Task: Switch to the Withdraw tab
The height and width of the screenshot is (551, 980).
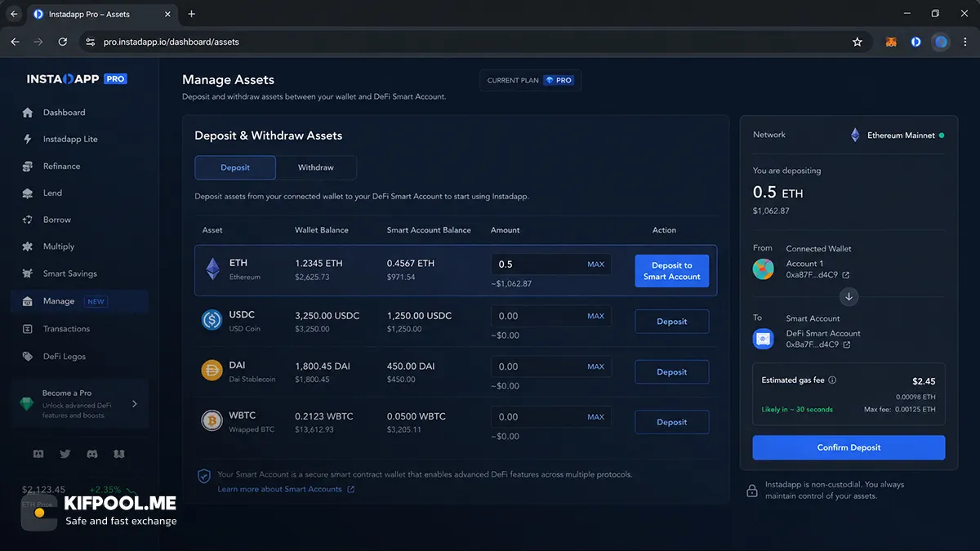Action: point(316,167)
